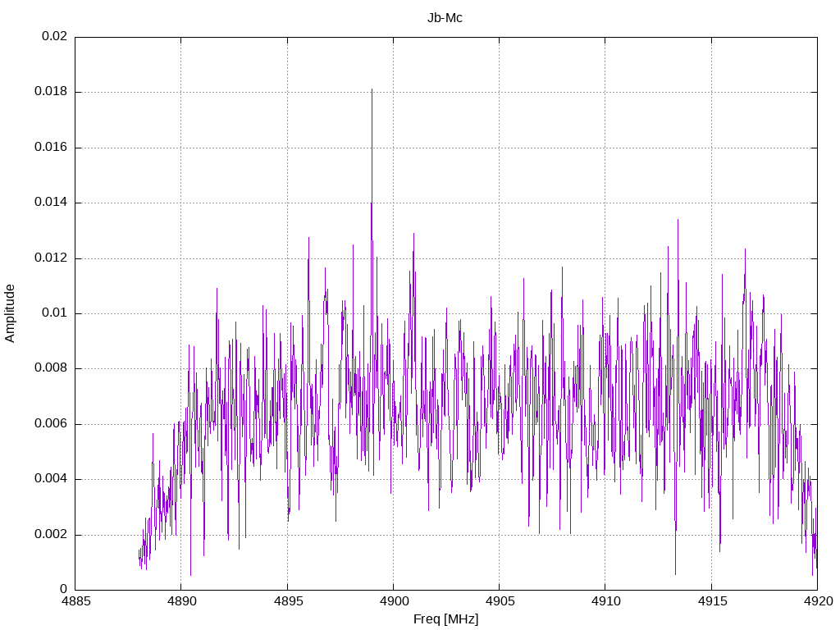Viewport: 840px width, 630px height.
Task: Click the x-axis tick label 4920
Action: click(x=818, y=601)
